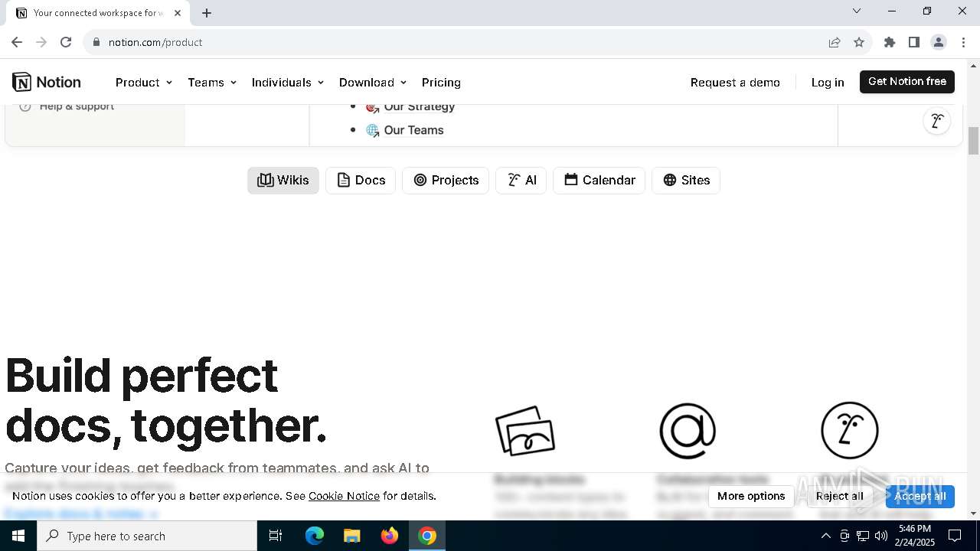Screen dimensions: 980x551
Task: Open the volume control icon
Action: (x=880, y=536)
